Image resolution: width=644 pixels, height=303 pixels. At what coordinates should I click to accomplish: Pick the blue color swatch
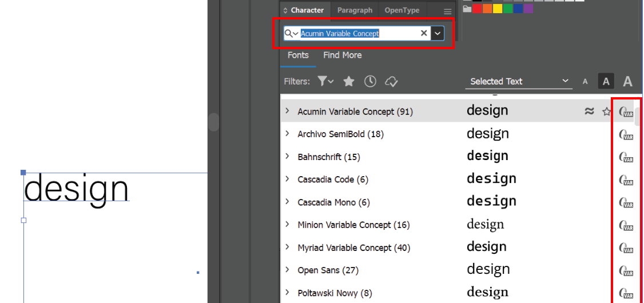pyautogui.click(x=518, y=9)
